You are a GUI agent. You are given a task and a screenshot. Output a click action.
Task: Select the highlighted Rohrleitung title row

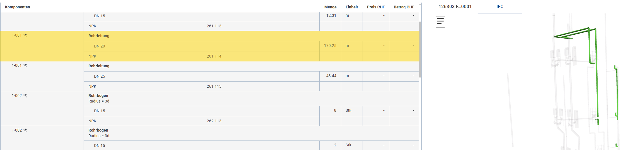click(x=99, y=36)
